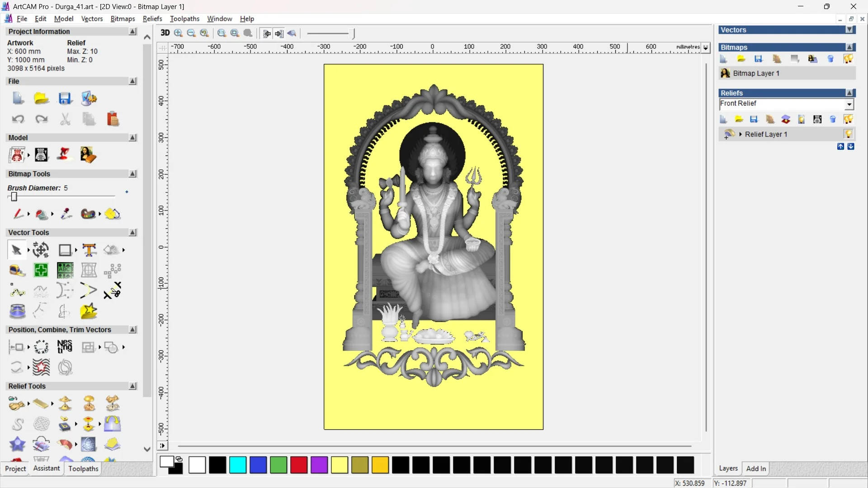Click the Save file icon

click(x=65, y=99)
